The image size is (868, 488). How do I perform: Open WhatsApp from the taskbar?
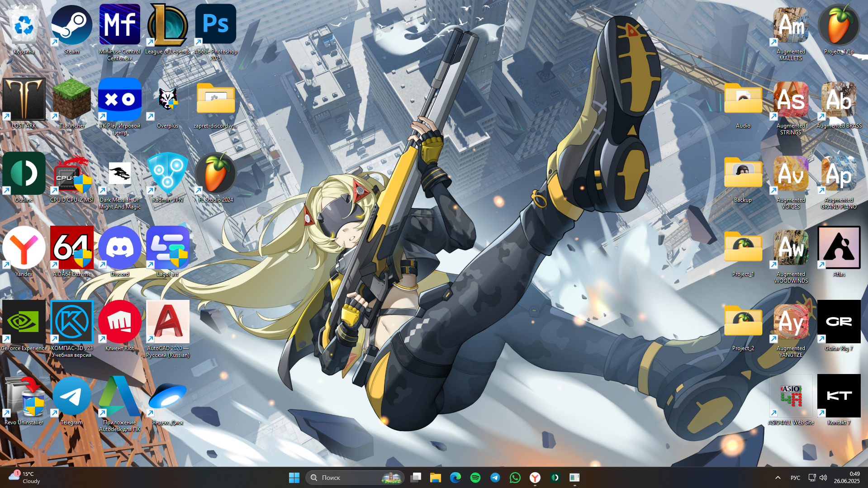515,478
